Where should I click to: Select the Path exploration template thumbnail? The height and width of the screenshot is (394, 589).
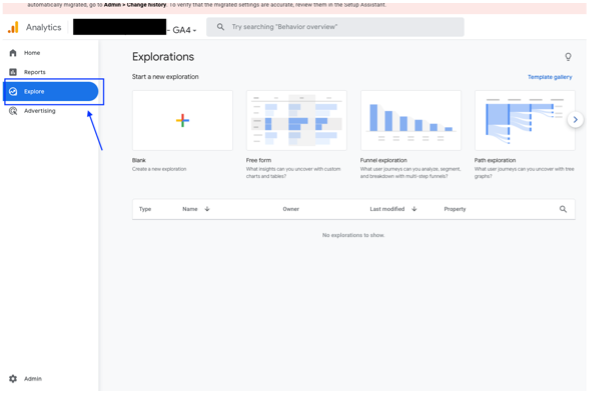click(x=525, y=121)
